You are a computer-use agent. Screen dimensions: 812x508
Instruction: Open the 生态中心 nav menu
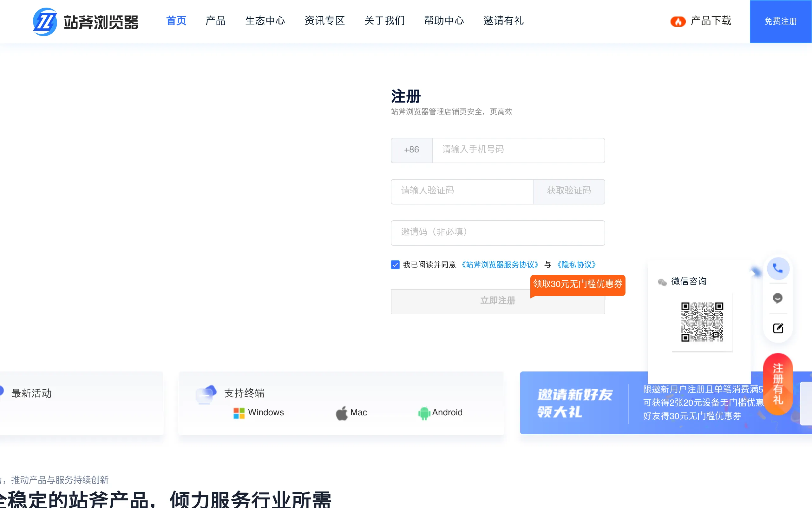pyautogui.click(x=265, y=21)
